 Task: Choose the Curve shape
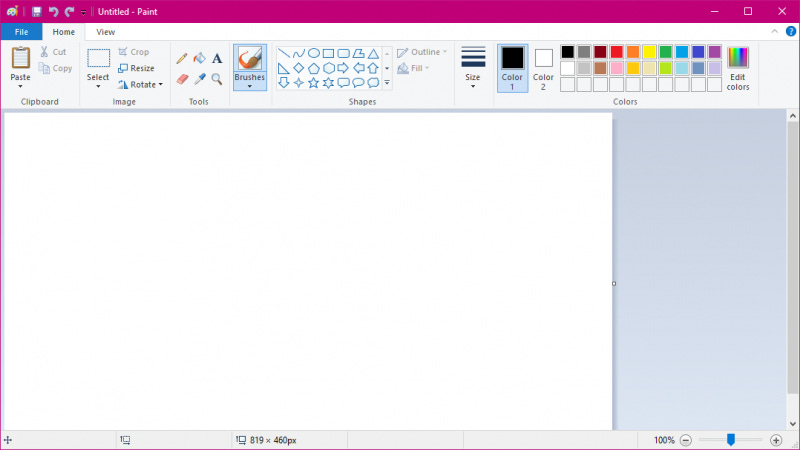[x=298, y=53]
